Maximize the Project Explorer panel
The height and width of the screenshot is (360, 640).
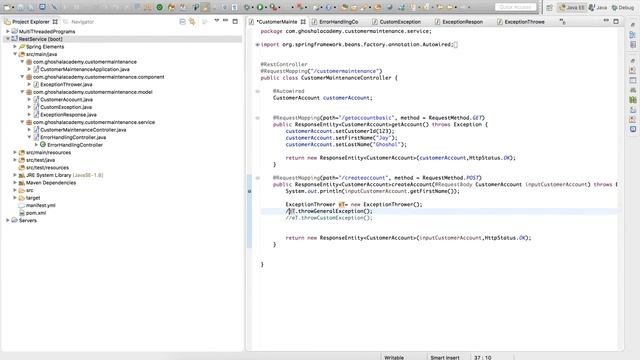coord(235,21)
